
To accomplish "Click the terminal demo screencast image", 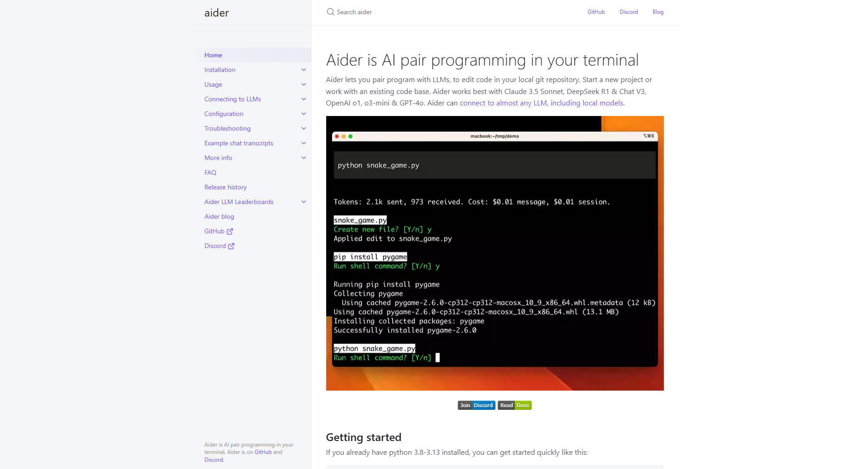I will pos(495,253).
